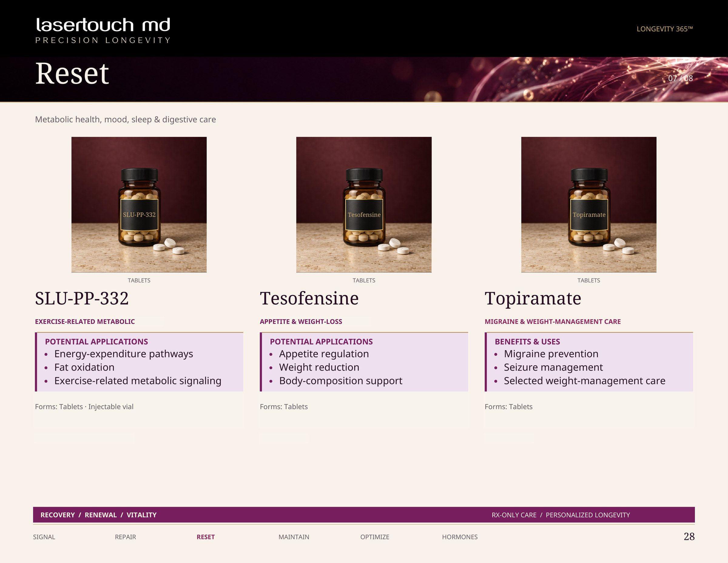Go to the REPAIR section tab
Image resolution: width=728 pixels, height=563 pixels.
125,537
